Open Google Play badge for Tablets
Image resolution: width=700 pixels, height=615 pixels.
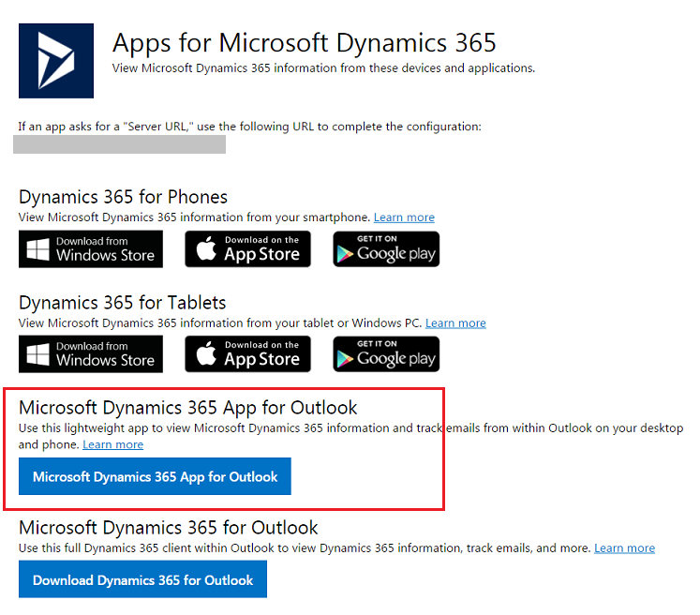tap(386, 353)
